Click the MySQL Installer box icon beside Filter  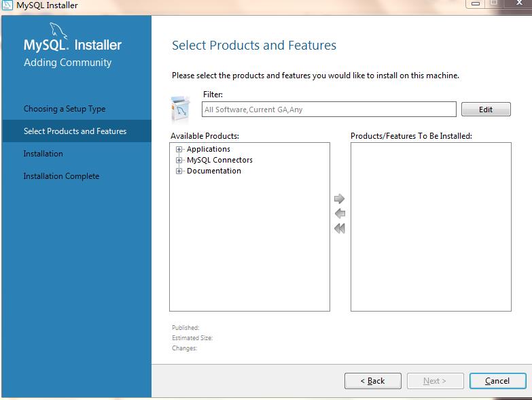point(181,109)
